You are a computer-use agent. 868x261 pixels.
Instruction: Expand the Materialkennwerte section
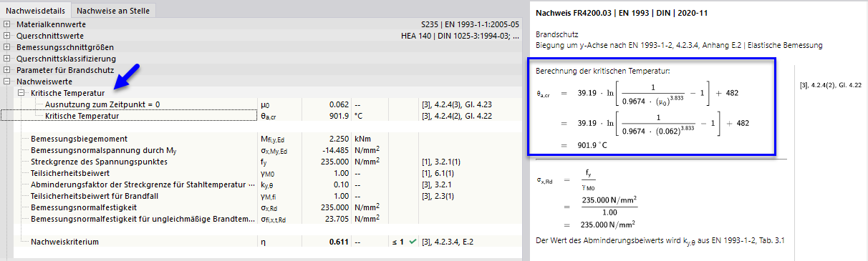7,24
